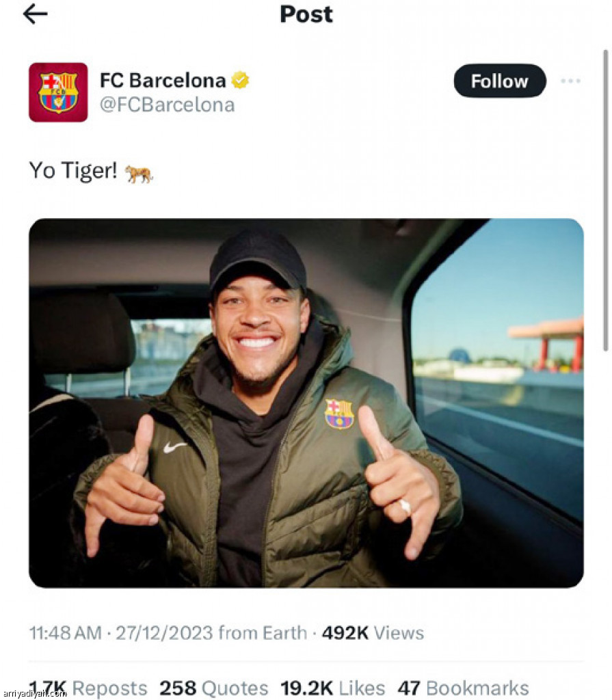Show the 1.7K Reposts list
Screen dimensions: 612x700
[88, 688]
